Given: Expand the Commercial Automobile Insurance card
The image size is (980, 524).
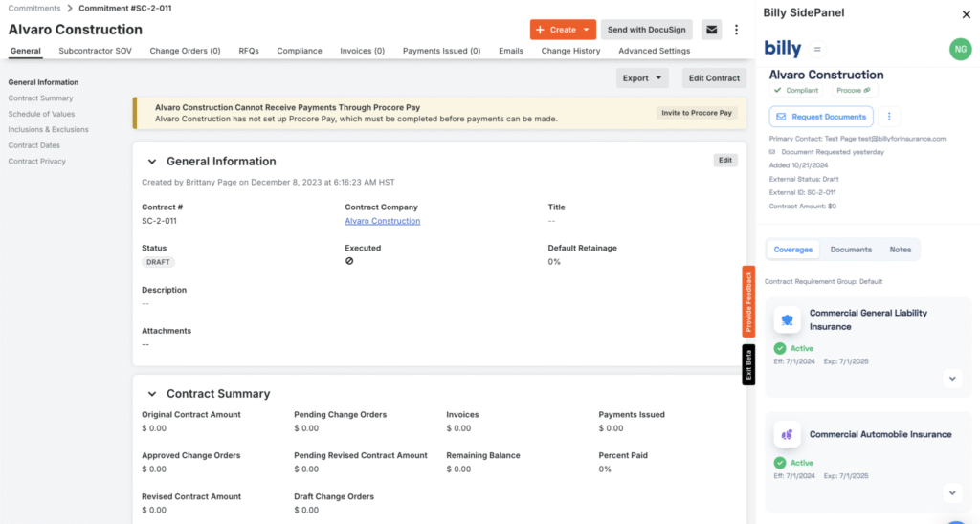Looking at the screenshot, I should coord(951,493).
